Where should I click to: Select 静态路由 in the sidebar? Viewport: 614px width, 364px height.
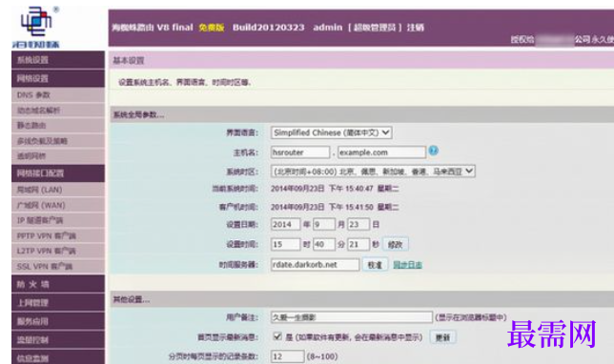[58, 126]
